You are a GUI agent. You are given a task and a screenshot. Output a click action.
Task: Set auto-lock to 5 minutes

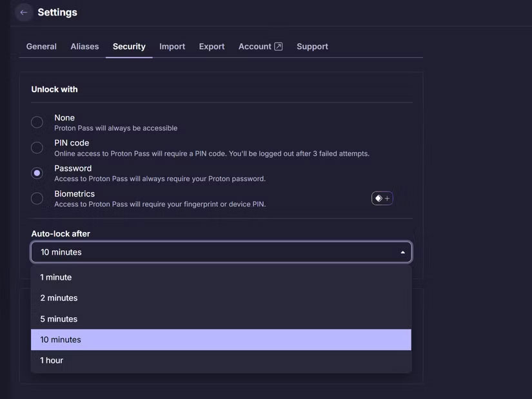pos(59,319)
